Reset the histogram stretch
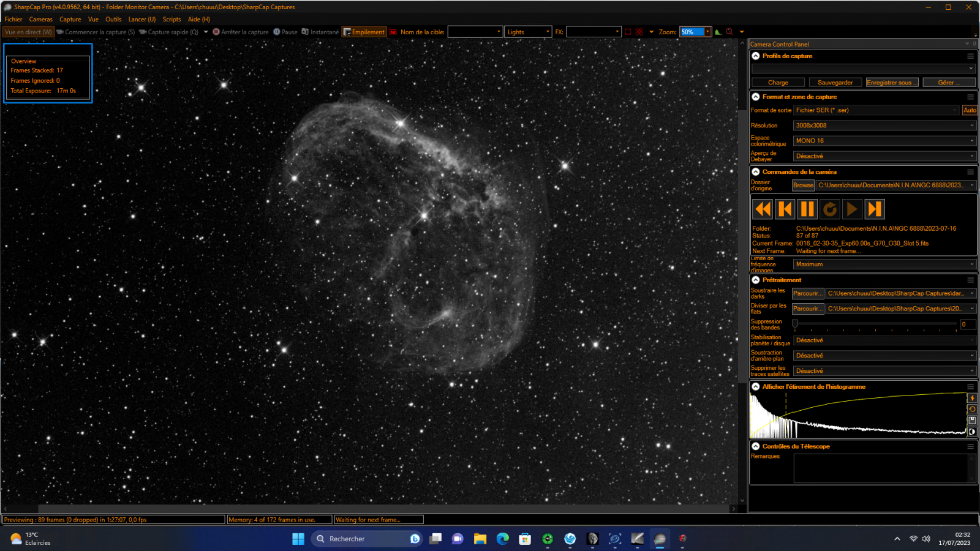Viewport: 980px width, 551px height. click(972, 409)
